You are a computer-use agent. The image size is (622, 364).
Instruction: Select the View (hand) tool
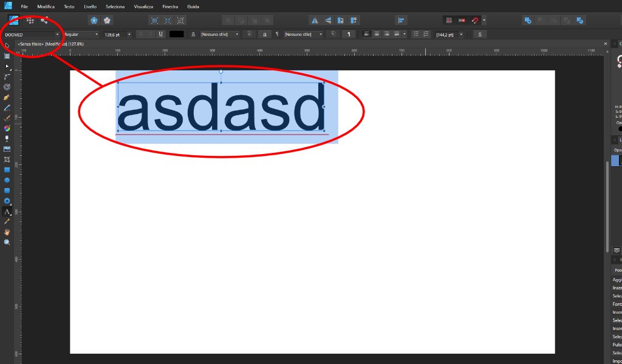pos(7,232)
